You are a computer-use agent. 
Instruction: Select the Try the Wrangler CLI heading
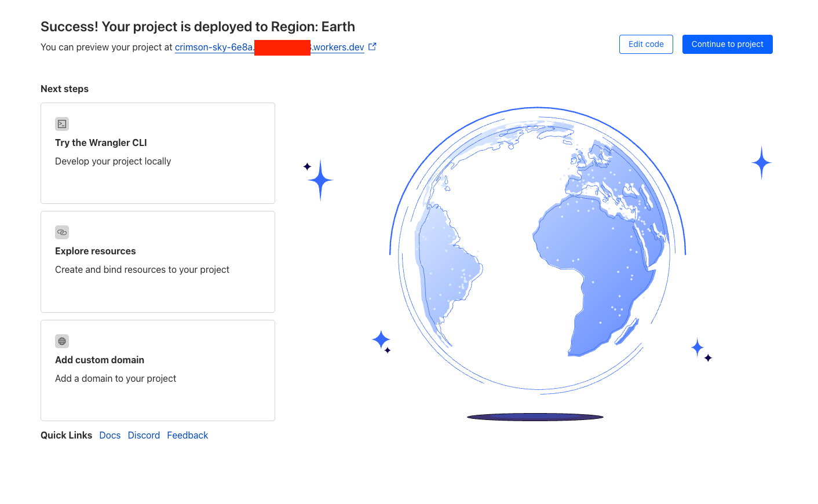pyautogui.click(x=101, y=143)
